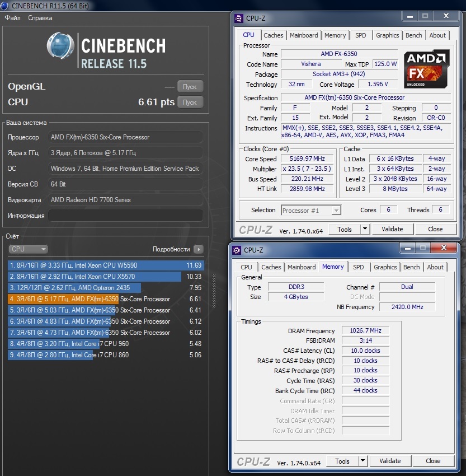
Task: Open SPD tab in lower CPU-Z window
Action: (x=358, y=267)
